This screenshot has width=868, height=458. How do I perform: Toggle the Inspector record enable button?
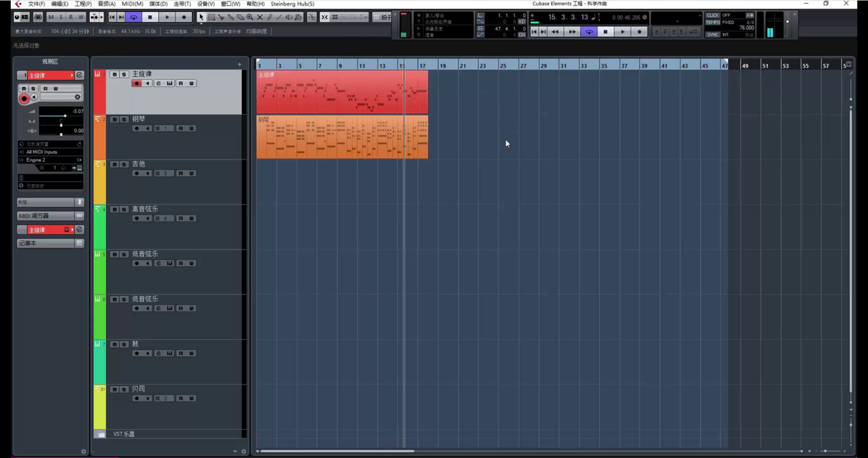point(24,99)
